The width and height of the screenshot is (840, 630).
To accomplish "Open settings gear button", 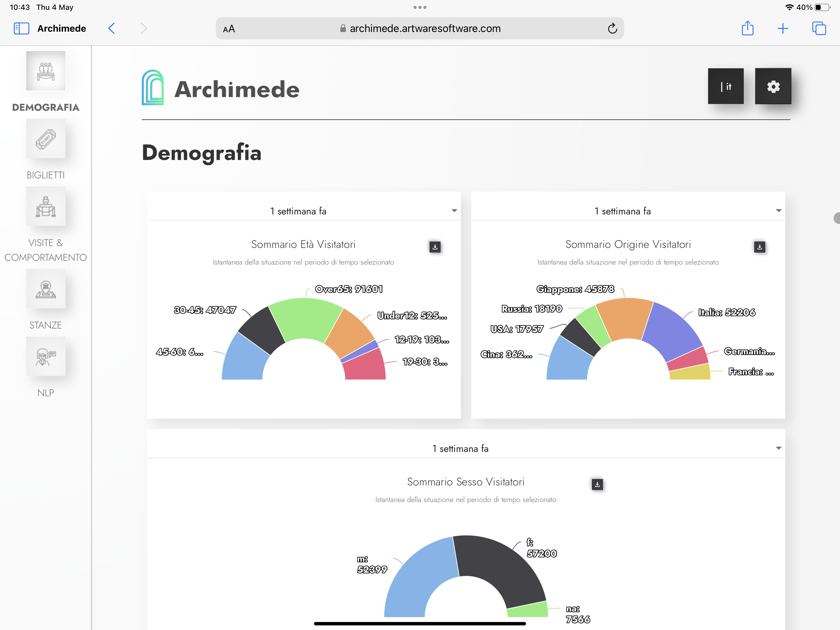I will 773,87.
